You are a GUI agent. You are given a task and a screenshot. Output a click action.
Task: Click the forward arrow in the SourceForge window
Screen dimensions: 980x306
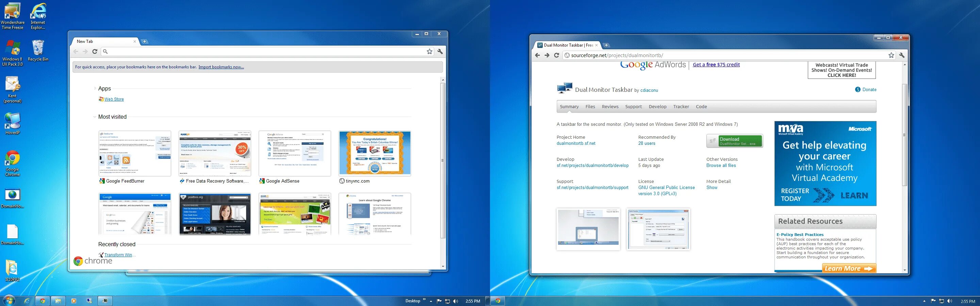(547, 55)
